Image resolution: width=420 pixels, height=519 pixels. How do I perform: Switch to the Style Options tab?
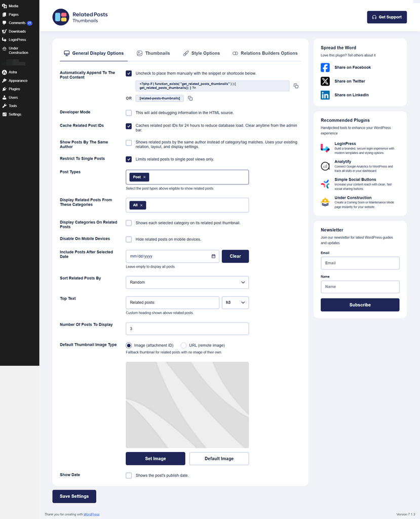pyautogui.click(x=202, y=53)
